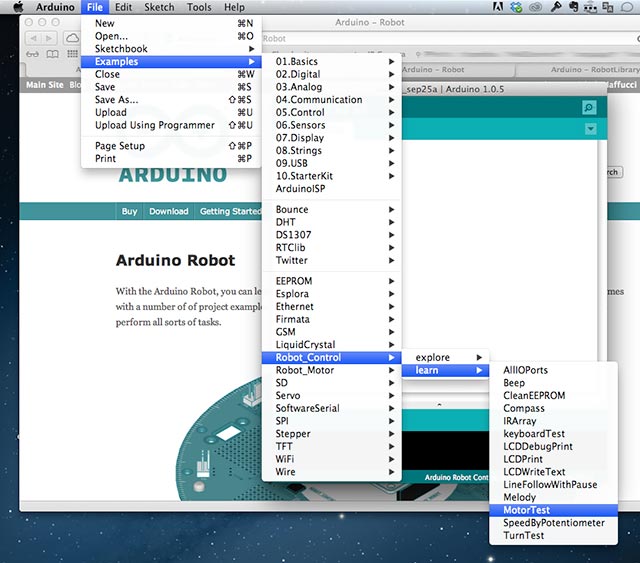Open the Reading List glasses icon
This screenshot has width=640, height=563.
[x=33, y=54]
